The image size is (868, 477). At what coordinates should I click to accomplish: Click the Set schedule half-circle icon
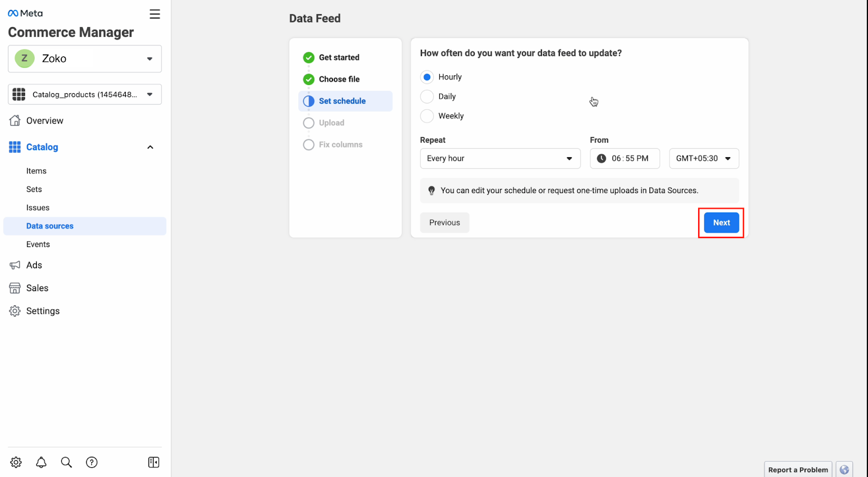coord(309,101)
